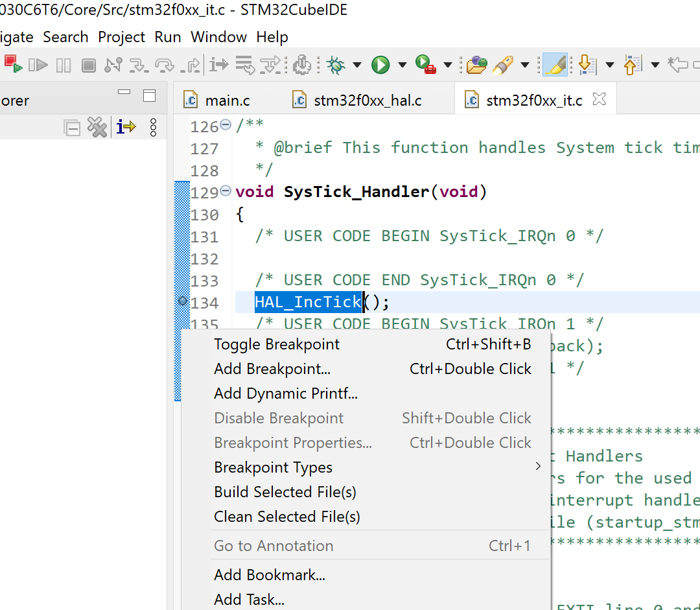700x610 pixels.
Task: Minimize the Explorer view panel
Action: pyautogui.click(x=124, y=92)
